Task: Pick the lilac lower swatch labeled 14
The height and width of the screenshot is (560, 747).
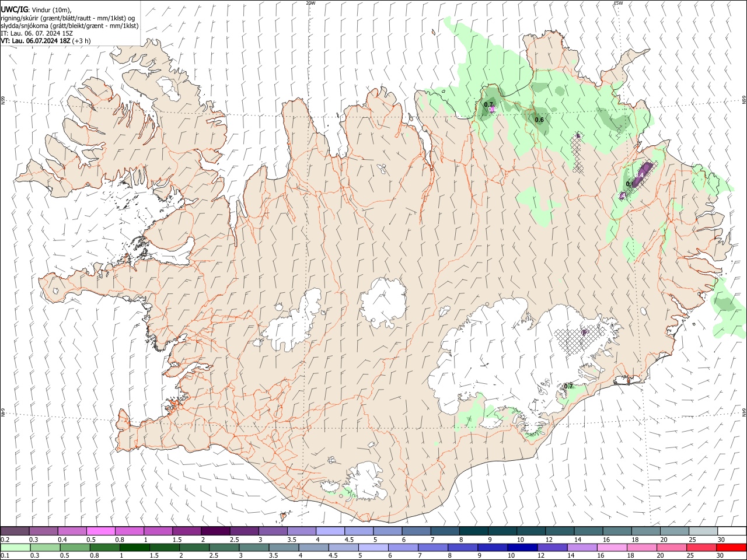Action: tap(581, 547)
